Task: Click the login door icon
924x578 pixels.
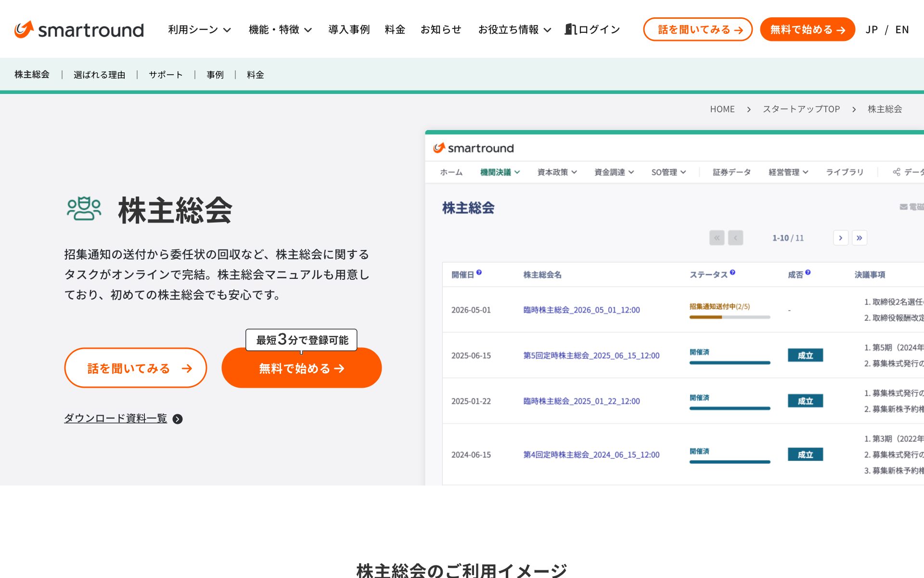Action: [570, 29]
